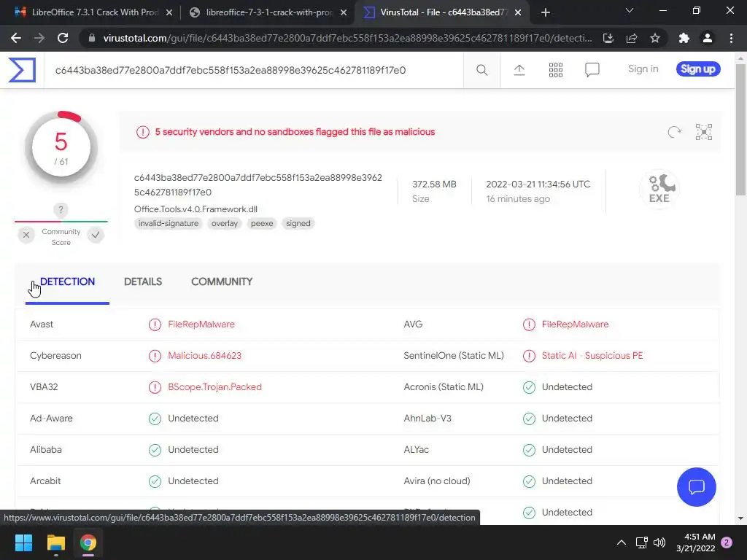Click the similar files graph icon
Screen dimensions: 747x560
[704, 132]
